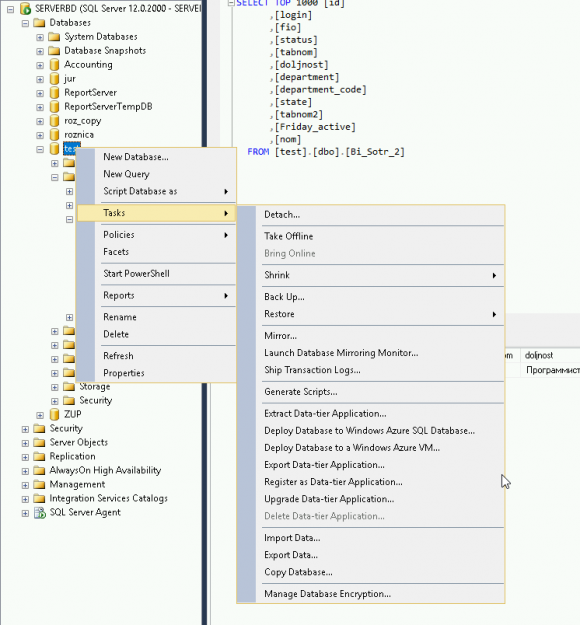Click the Integration Services Catalogs folder icon
580x625 pixels.
[x=39, y=498]
